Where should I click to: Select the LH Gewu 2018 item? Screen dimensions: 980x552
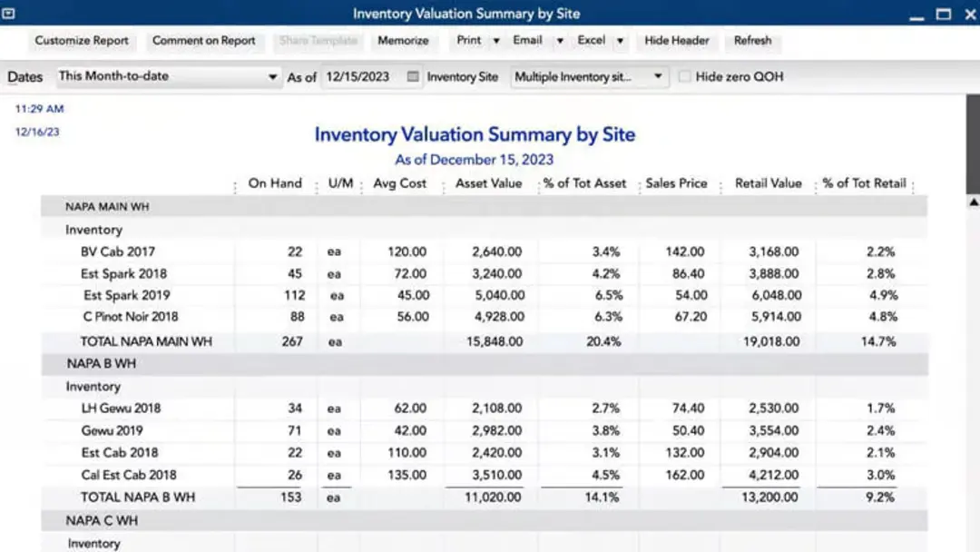pyautogui.click(x=122, y=409)
